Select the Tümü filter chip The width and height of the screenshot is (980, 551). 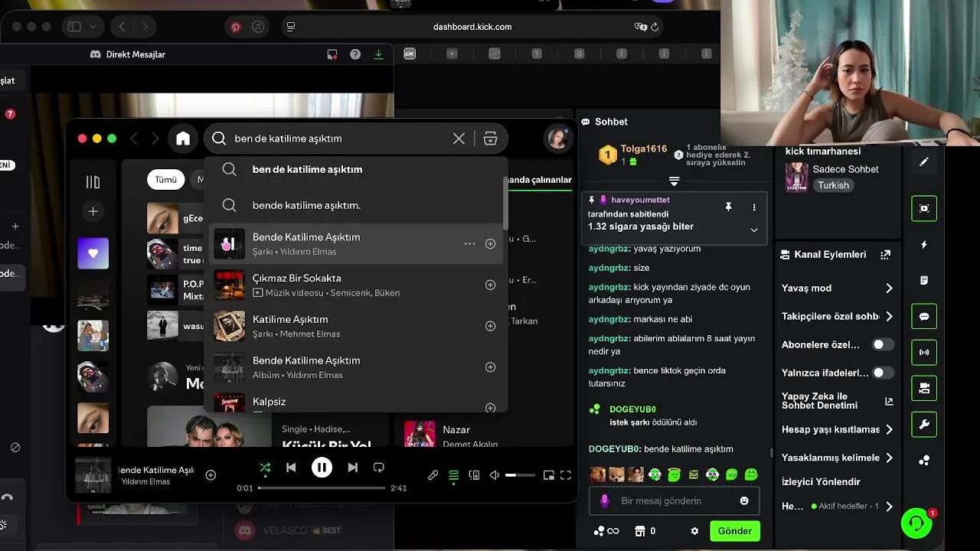[166, 180]
